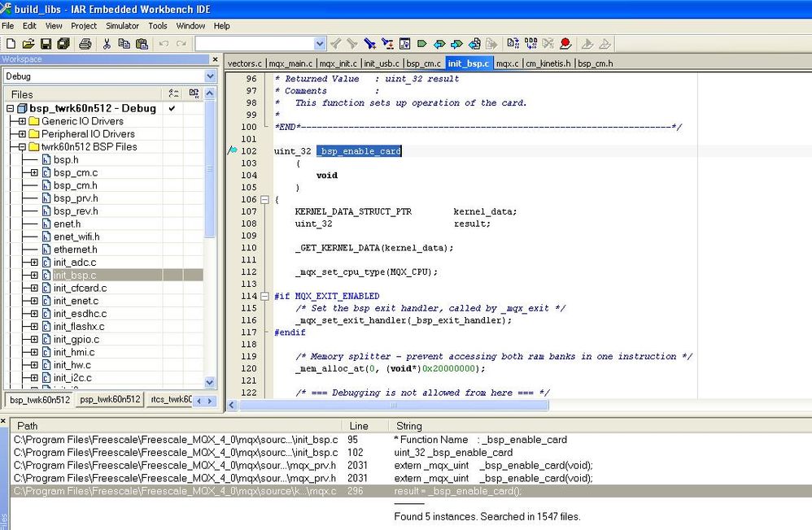Paste clipboard with Paste icon
The width and height of the screenshot is (812, 530).
tap(142, 44)
